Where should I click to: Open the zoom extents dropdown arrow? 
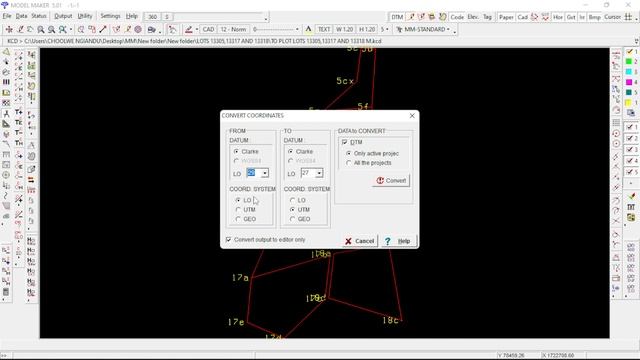[x=71, y=29]
